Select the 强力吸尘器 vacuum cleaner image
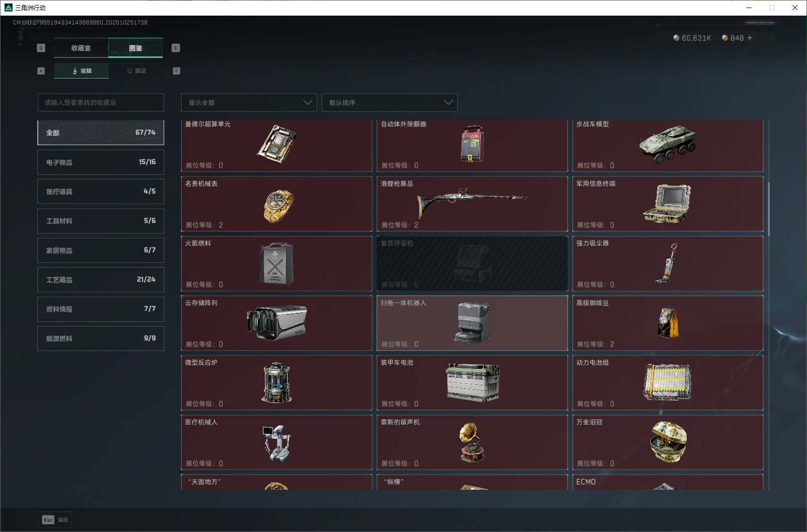This screenshot has height=532, width=807. pyautogui.click(x=666, y=263)
